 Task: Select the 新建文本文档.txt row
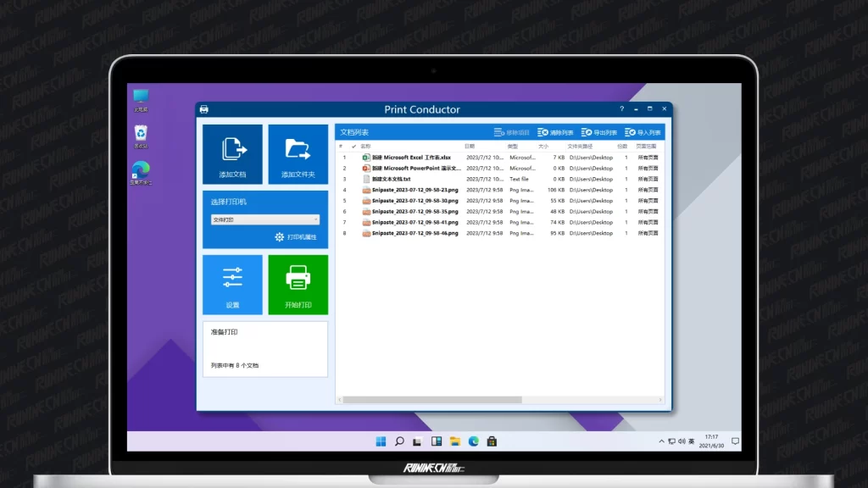pos(391,179)
